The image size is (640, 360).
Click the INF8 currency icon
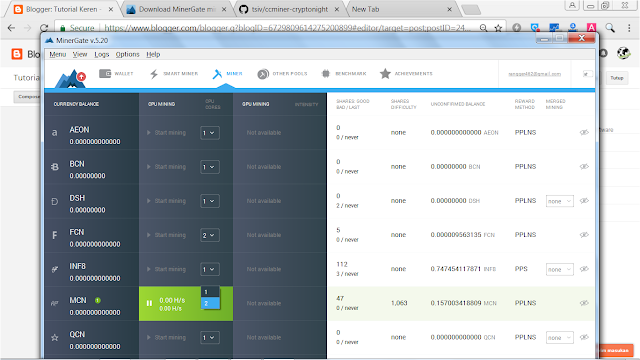(55, 269)
